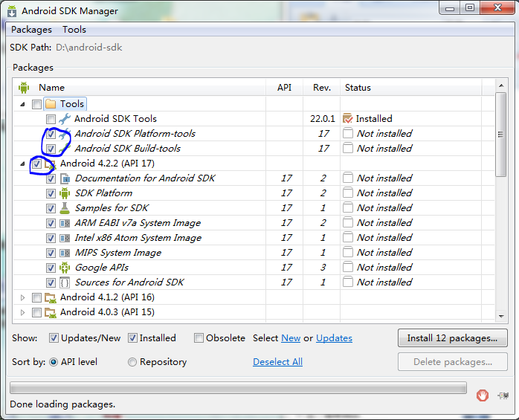Uncheck the Android 4.2.2 (API 17) checkbox
The width and height of the screenshot is (519, 420).
coord(36,164)
